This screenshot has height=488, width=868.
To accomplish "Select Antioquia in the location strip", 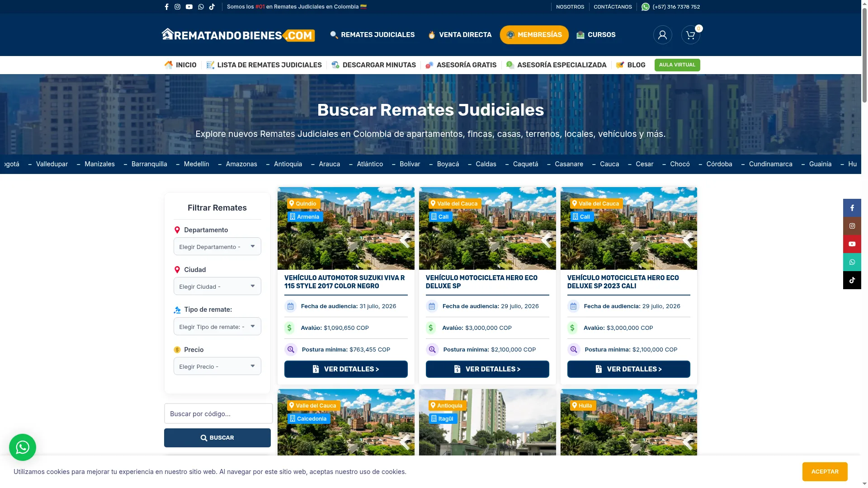I will click(288, 164).
